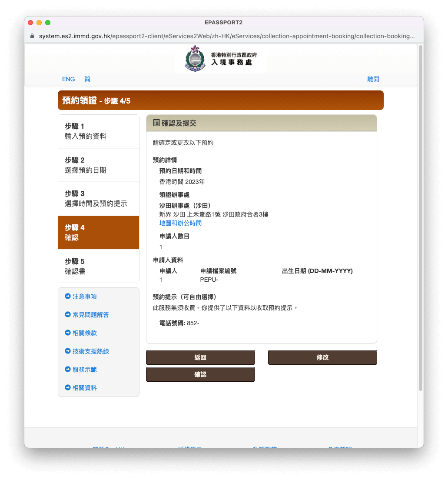Open the 相關資料 link
The width and height of the screenshot is (448, 480).
[x=85, y=388]
